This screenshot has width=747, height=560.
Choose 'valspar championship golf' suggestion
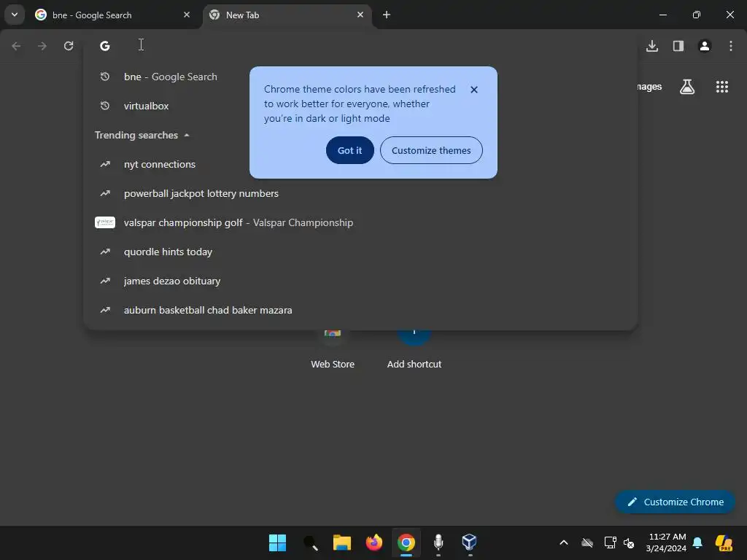[x=360, y=222]
